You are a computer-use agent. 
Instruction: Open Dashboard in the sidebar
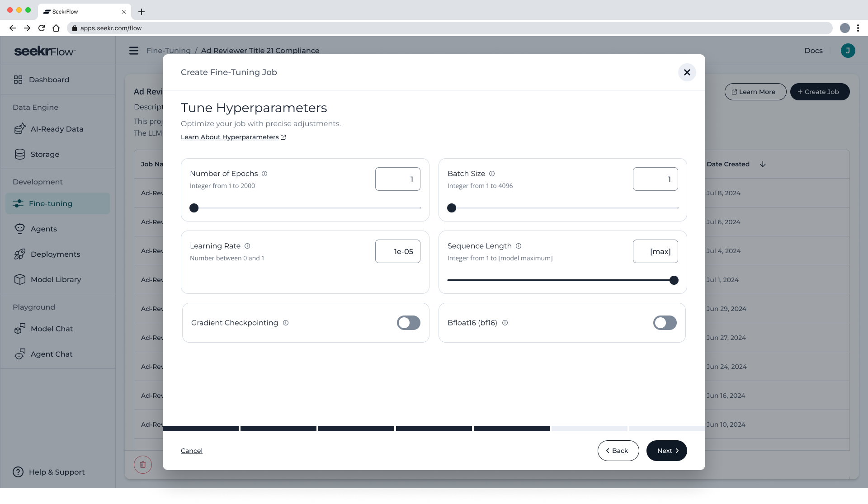click(58, 80)
